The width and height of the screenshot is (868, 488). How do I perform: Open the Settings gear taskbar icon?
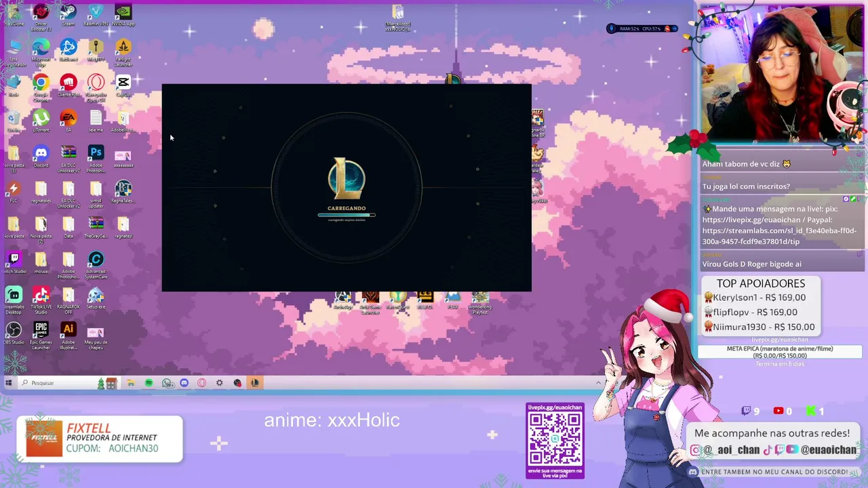point(219,383)
